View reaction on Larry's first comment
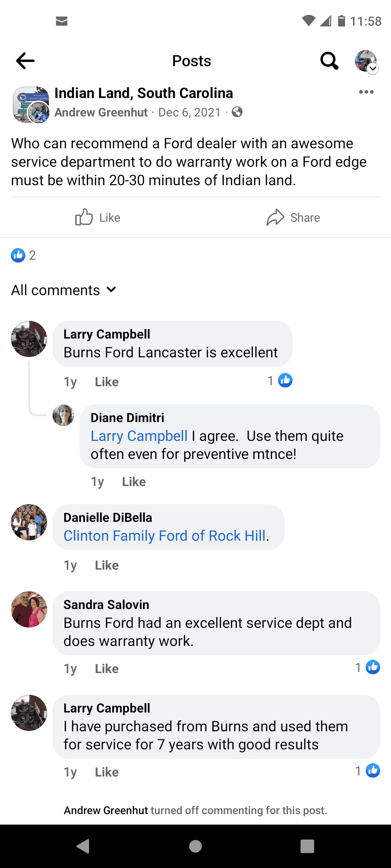Image resolution: width=391 pixels, height=868 pixels. point(280,380)
